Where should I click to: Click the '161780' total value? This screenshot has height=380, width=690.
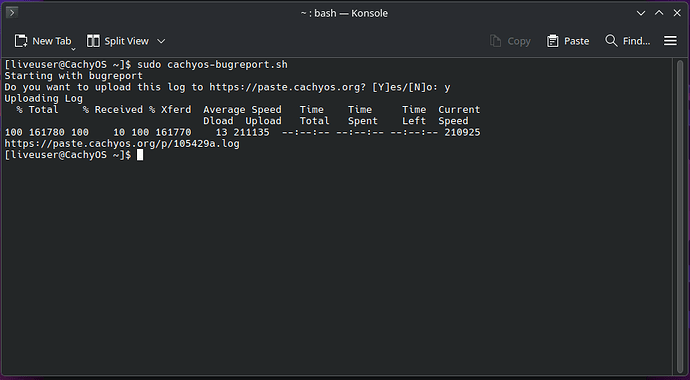click(x=47, y=132)
